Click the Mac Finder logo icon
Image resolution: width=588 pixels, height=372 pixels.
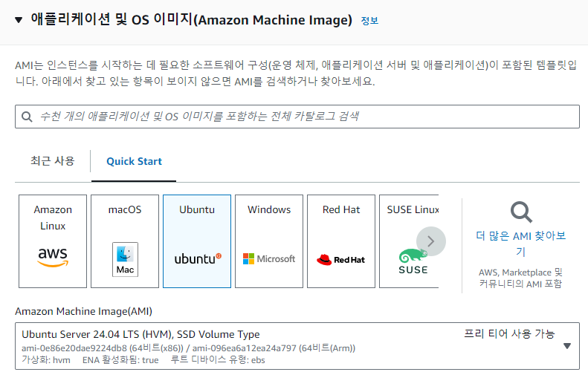pos(125,259)
